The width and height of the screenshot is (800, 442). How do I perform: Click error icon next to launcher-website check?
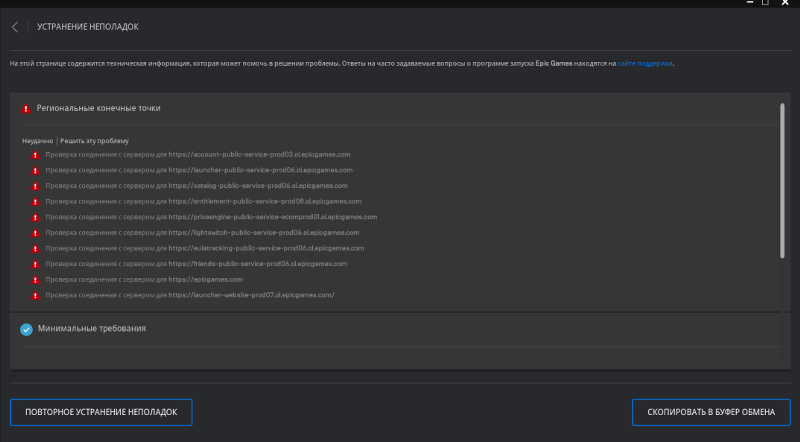coord(35,296)
